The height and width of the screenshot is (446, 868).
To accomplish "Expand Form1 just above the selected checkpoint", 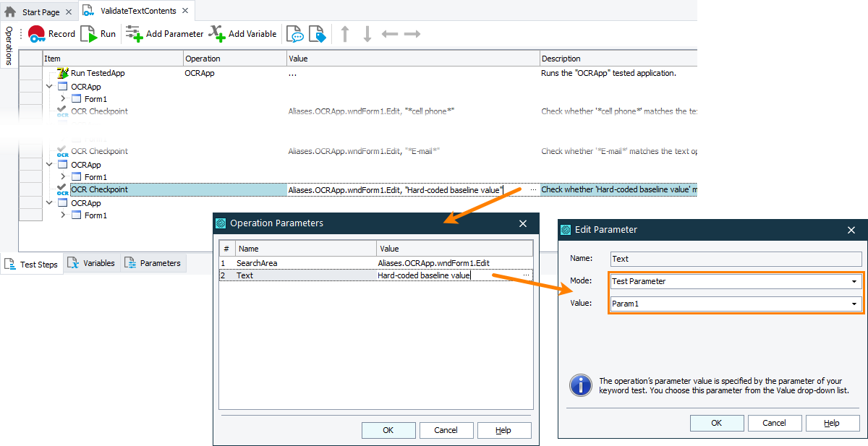I will [x=62, y=177].
